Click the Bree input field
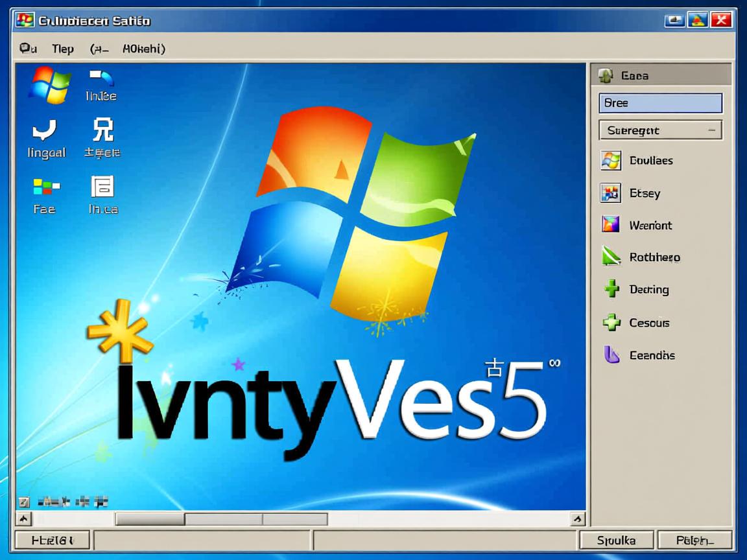The image size is (747, 560). pos(660,103)
